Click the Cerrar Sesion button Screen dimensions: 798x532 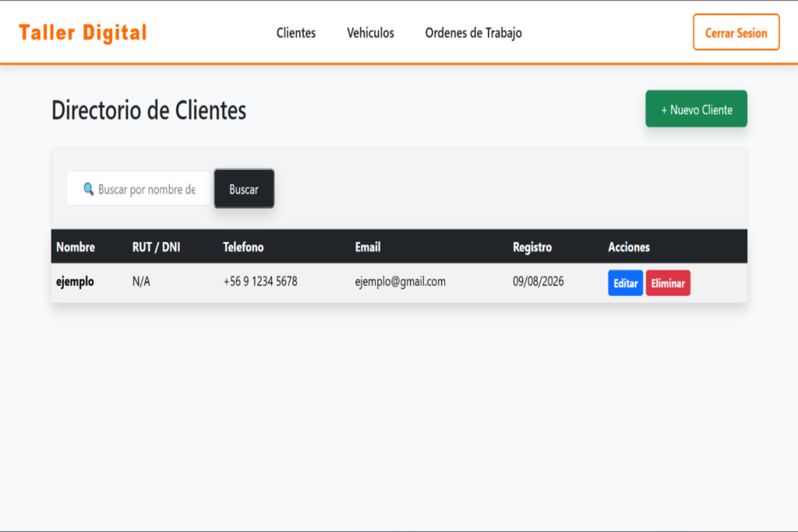click(736, 32)
